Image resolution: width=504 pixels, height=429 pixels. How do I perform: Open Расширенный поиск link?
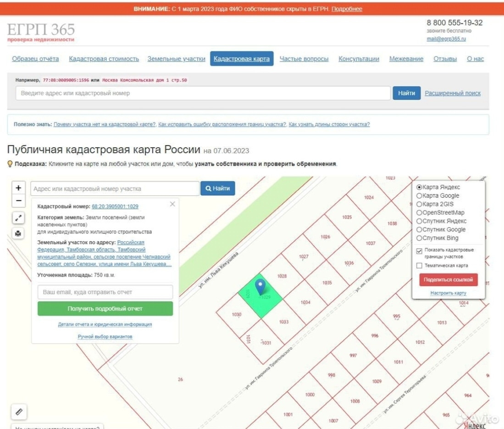click(x=453, y=93)
